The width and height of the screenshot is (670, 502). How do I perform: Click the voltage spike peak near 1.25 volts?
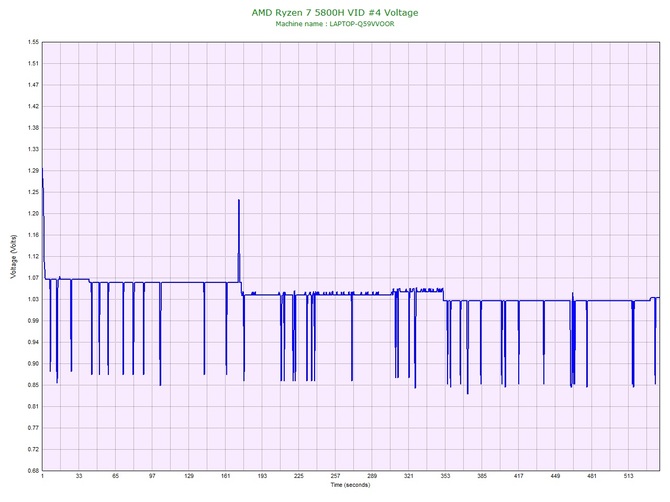tap(239, 200)
